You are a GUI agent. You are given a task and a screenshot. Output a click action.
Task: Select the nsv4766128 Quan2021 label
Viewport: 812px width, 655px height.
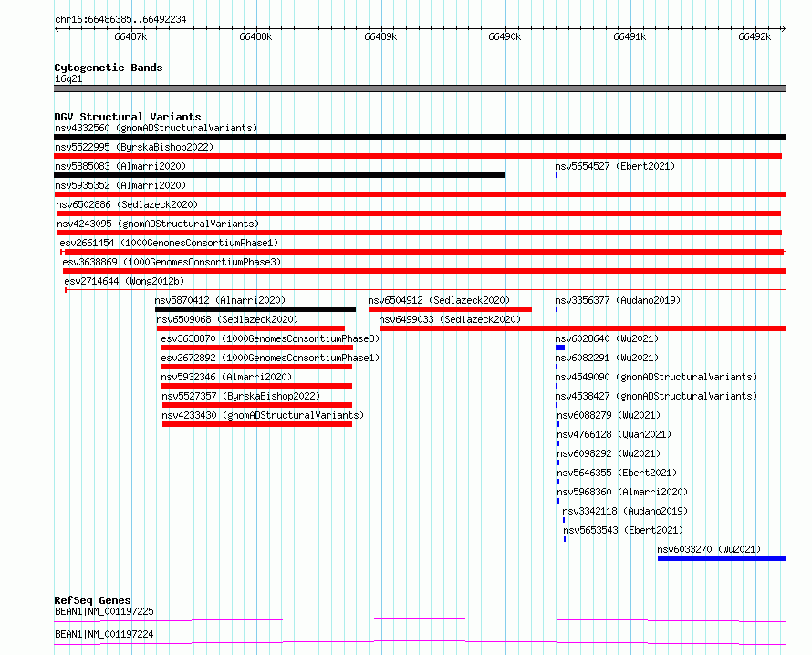coord(614,434)
